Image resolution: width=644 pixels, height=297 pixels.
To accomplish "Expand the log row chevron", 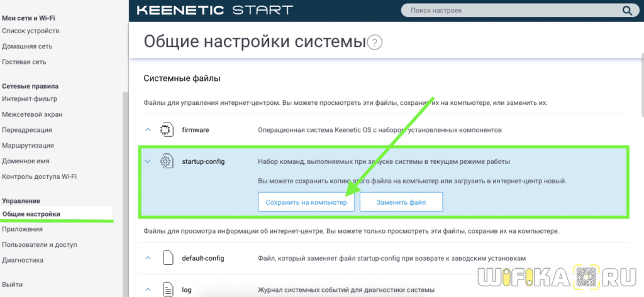I will point(148,289).
